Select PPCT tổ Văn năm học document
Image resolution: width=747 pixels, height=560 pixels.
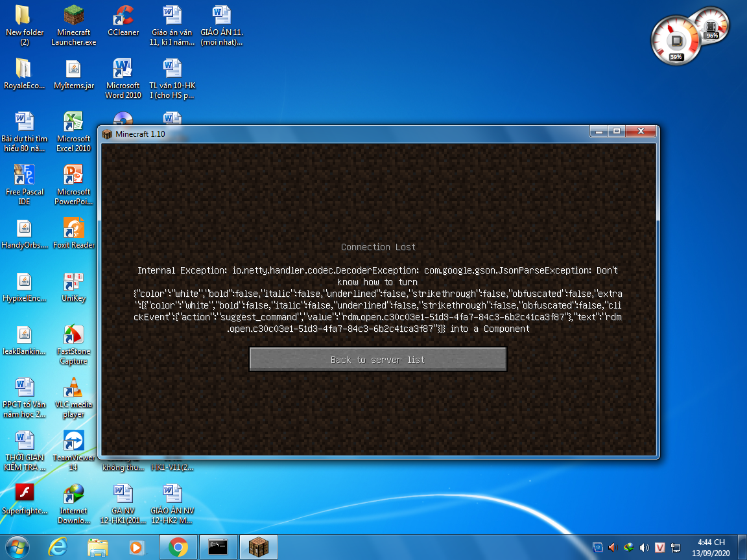pos(24,398)
